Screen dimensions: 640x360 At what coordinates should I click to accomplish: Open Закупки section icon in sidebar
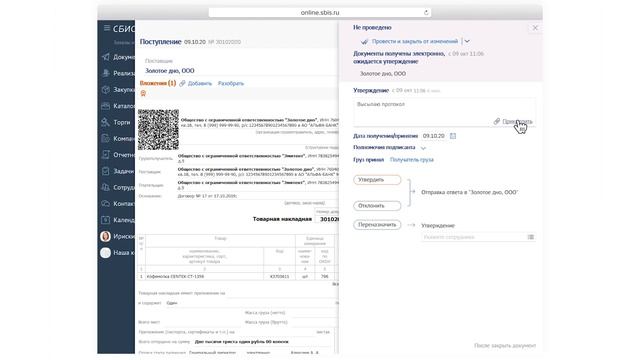106,89
